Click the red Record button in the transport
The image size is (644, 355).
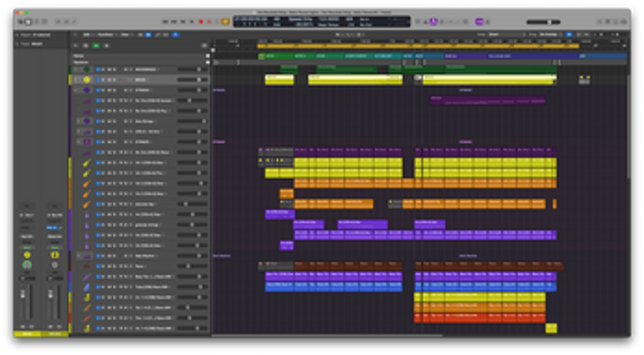(201, 21)
